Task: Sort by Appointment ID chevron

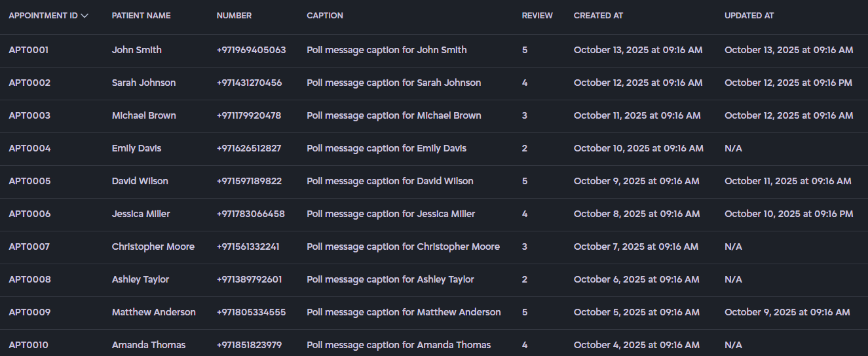Action: (85, 16)
